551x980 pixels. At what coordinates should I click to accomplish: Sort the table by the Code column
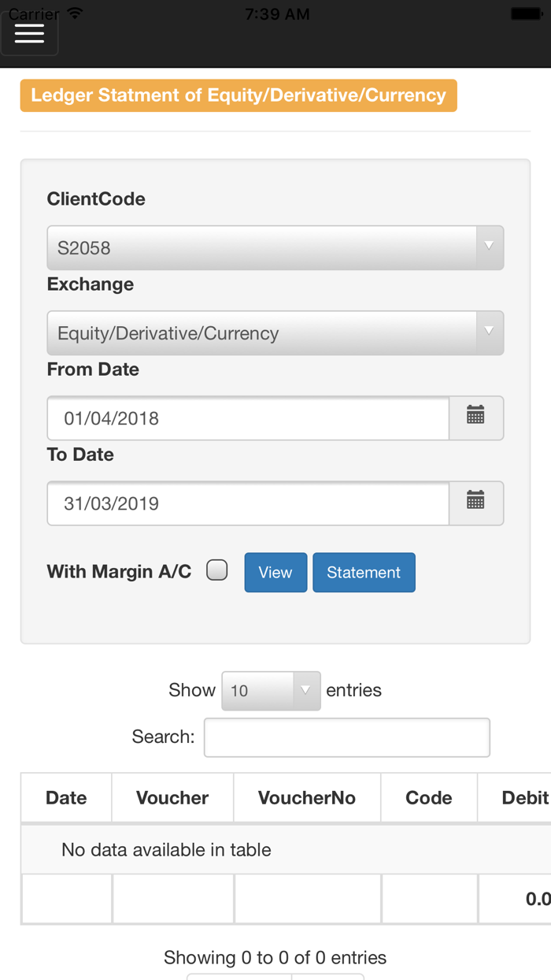tap(429, 797)
